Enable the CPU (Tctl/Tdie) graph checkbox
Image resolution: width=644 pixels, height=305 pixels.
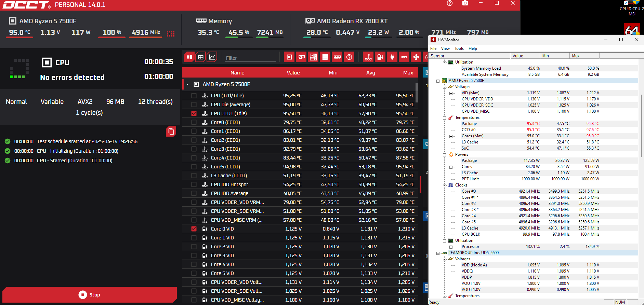[194, 96]
